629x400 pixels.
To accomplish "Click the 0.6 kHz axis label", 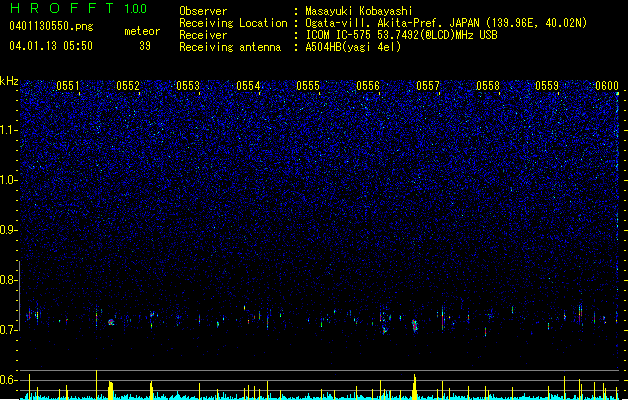I will pyautogui.click(x=9, y=380).
